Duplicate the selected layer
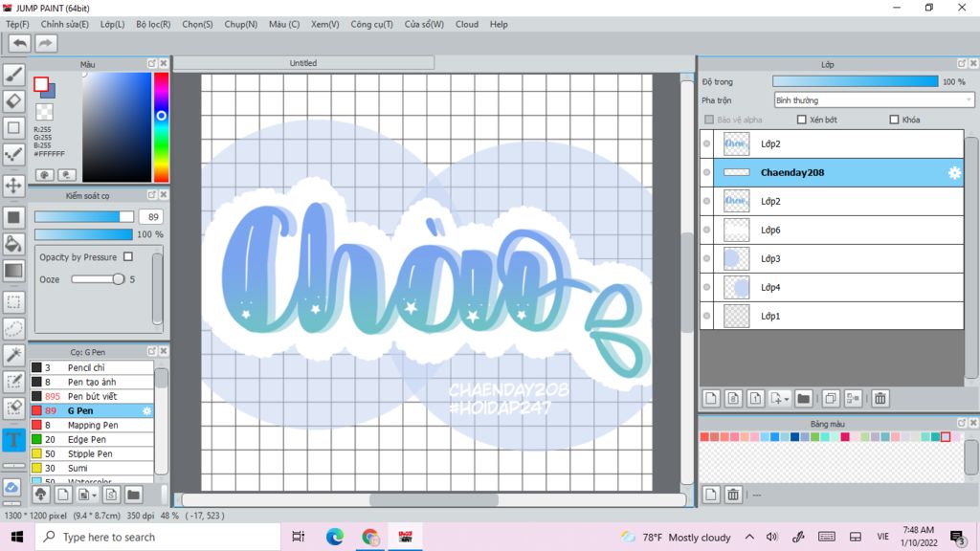Screen dimensions: 980x551 (831, 399)
